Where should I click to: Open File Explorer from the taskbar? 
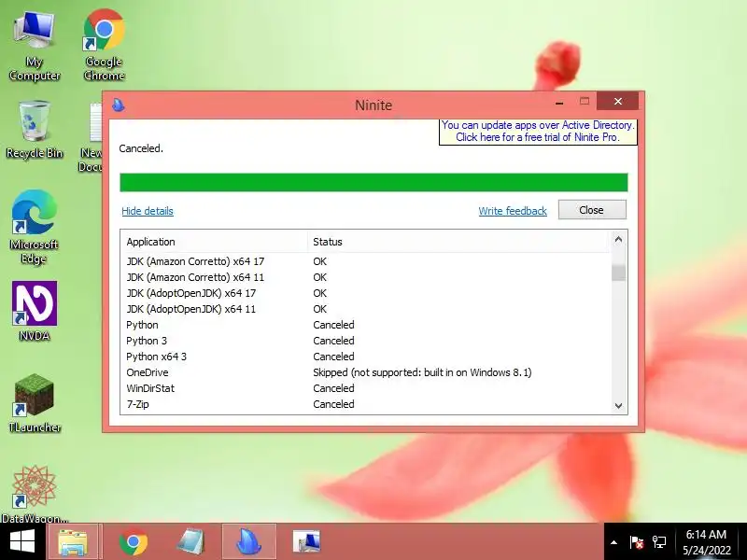point(73,542)
